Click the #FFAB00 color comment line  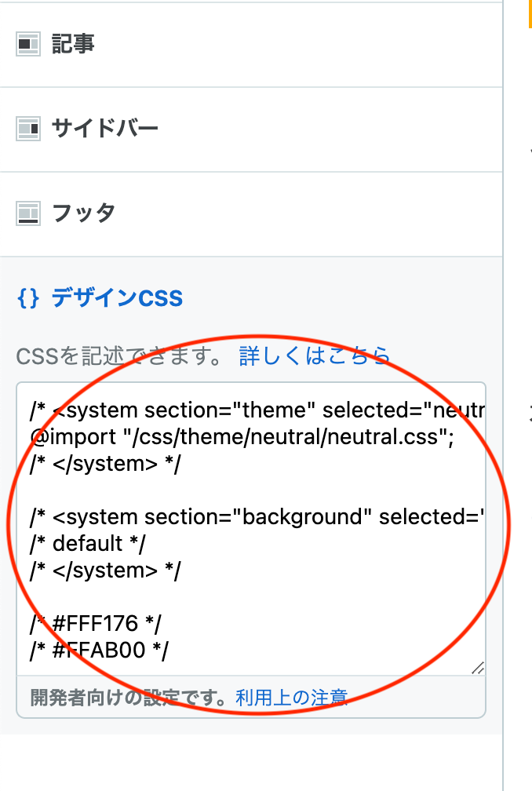100,651
